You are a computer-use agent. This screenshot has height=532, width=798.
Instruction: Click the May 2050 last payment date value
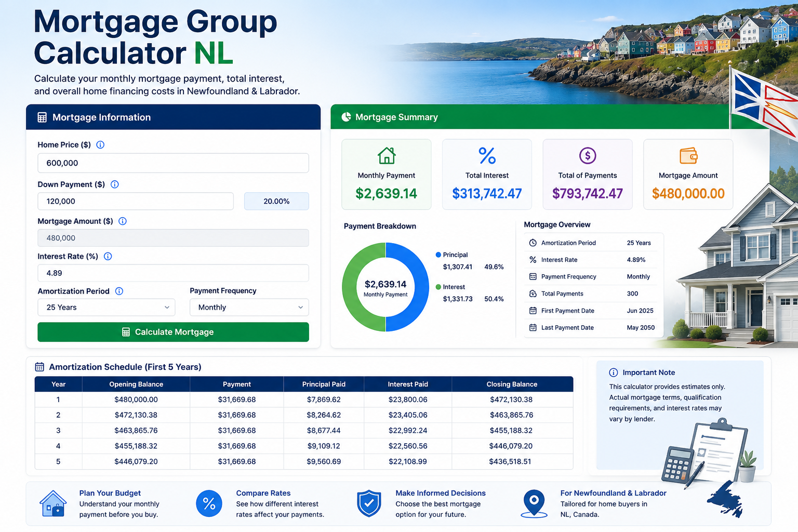point(641,328)
